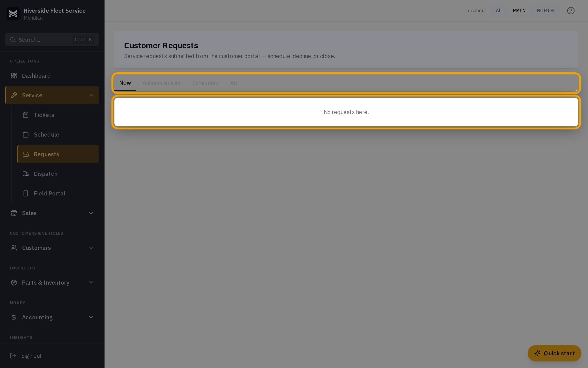Expand the Sales section chevron
The width and height of the screenshot is (588, 368).
click(x=91, y=213)
